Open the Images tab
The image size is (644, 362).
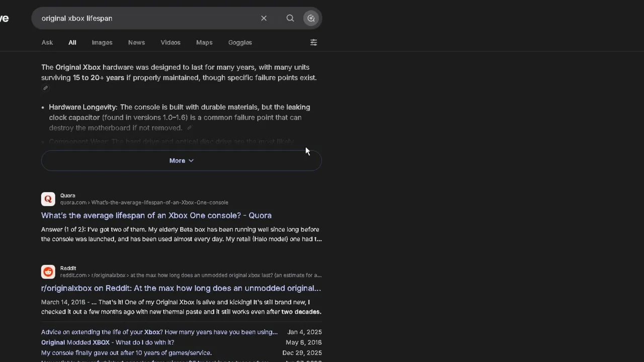point(102,42)
